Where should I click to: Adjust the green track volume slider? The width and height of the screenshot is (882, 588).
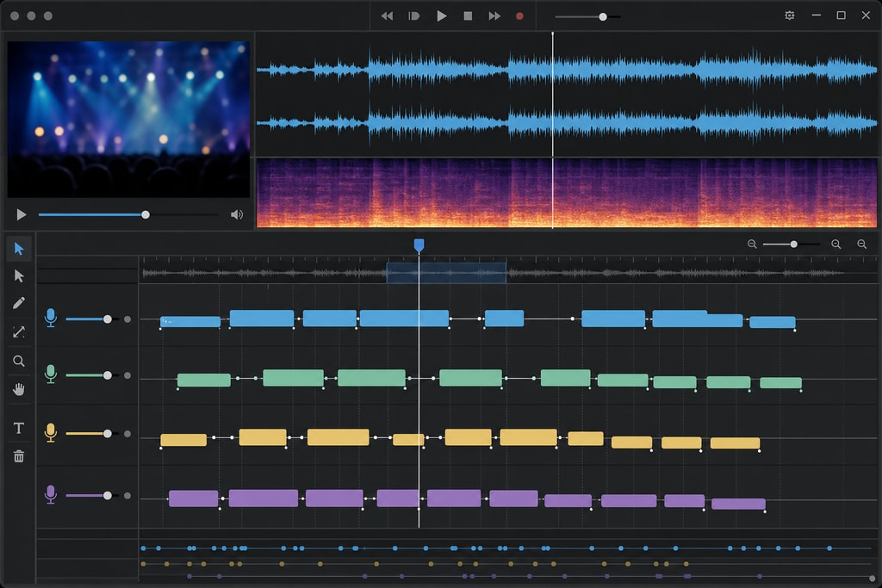108,375
